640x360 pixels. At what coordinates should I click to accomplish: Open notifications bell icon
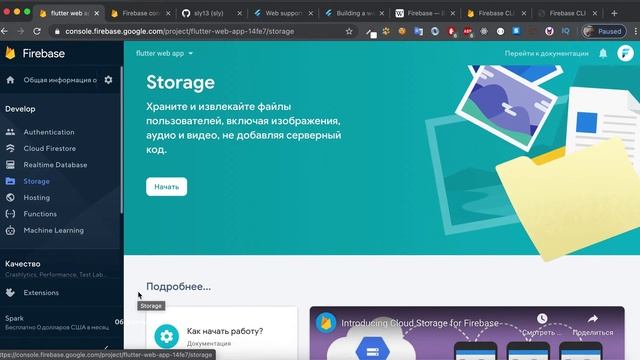pos(603,53)
